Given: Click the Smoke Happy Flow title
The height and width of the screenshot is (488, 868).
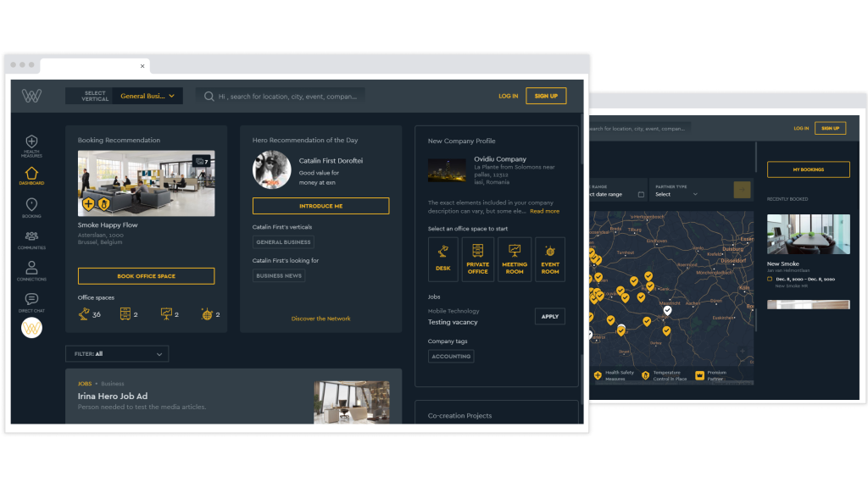Looking at the screenshot, I should pyautogui.click(x=108, y=225).
